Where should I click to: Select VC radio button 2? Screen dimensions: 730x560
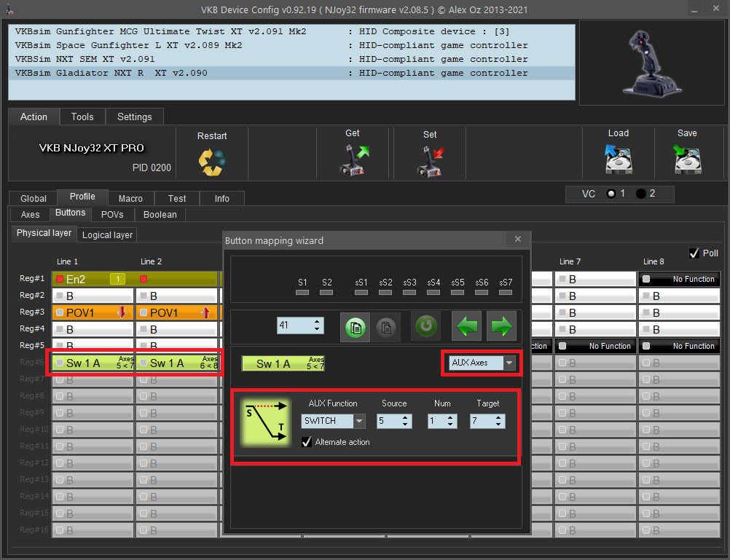coord(641,194)
